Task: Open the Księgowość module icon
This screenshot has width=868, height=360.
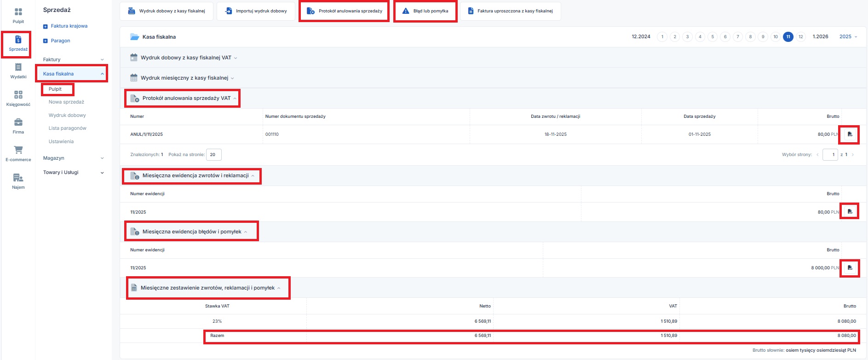Action: click(18, 95)
